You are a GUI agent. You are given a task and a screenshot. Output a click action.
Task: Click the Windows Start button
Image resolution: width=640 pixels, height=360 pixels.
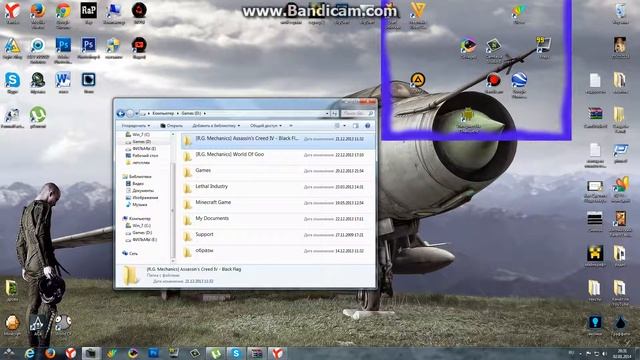coord(9,353)
